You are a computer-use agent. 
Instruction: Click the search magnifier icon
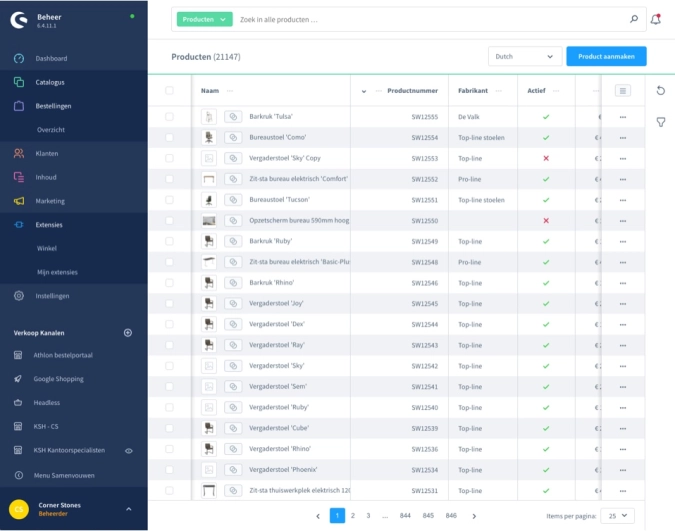633,19
